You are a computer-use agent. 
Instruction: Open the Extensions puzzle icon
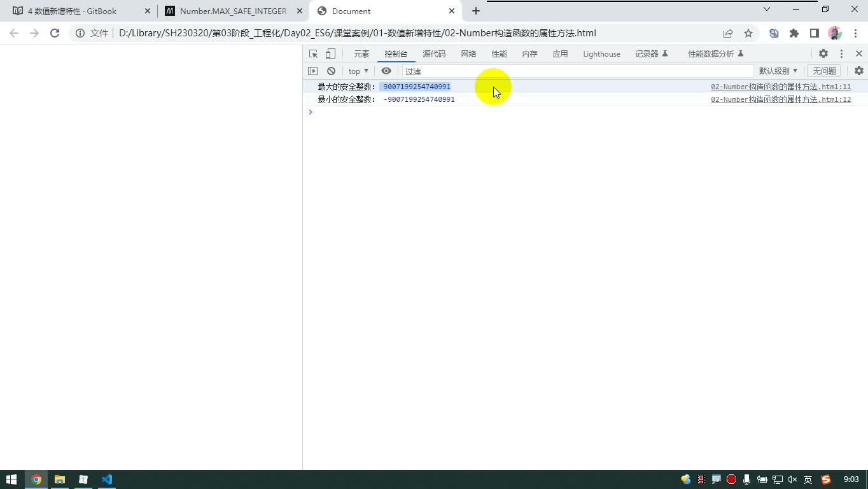click(794, 33)
